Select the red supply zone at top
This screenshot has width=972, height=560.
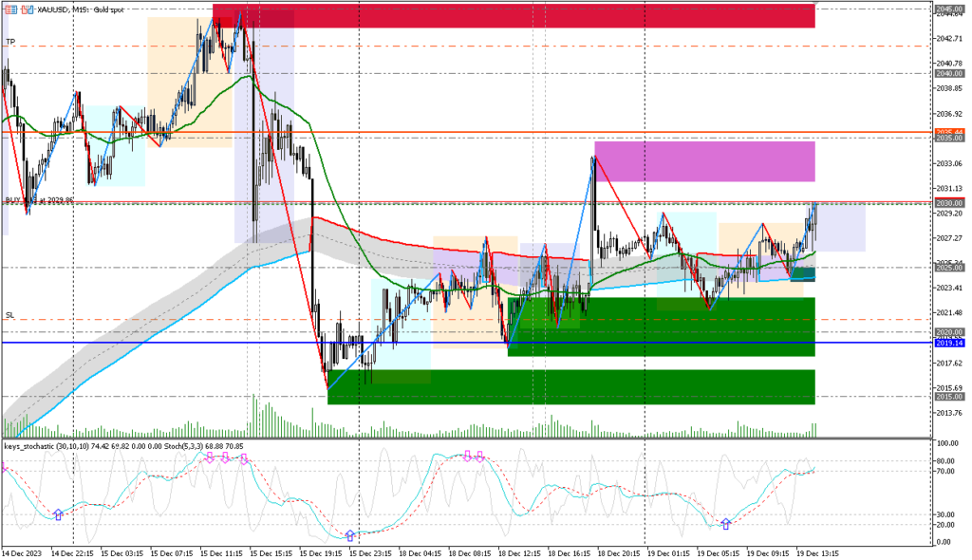[514, 15]
